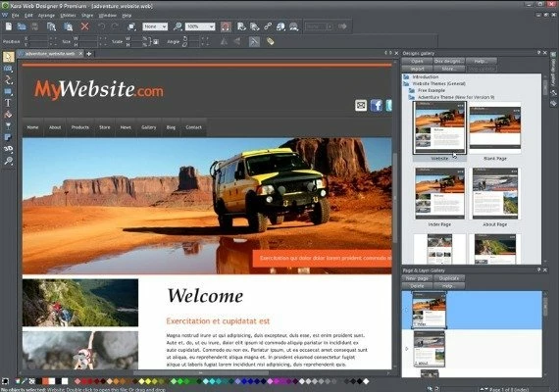Screen dimensions: 559x392
Task: Select the Text tool
Action: tap(8, 103)
